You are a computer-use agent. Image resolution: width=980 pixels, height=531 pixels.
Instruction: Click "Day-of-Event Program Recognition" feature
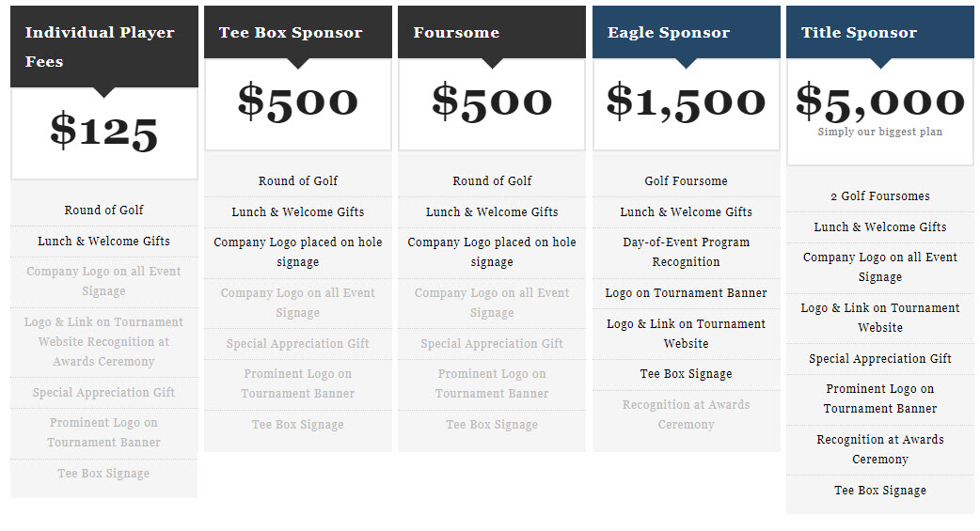(x=686, y=252)
